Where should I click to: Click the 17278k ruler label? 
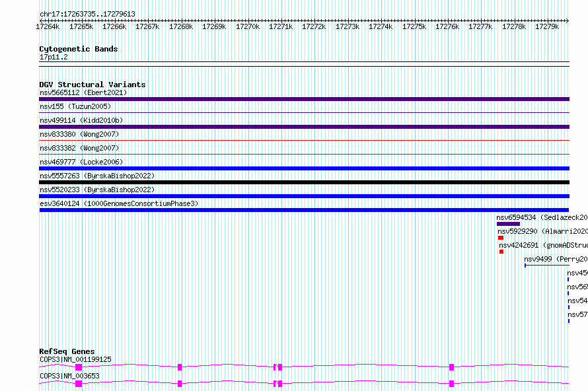tap(514, 26)
